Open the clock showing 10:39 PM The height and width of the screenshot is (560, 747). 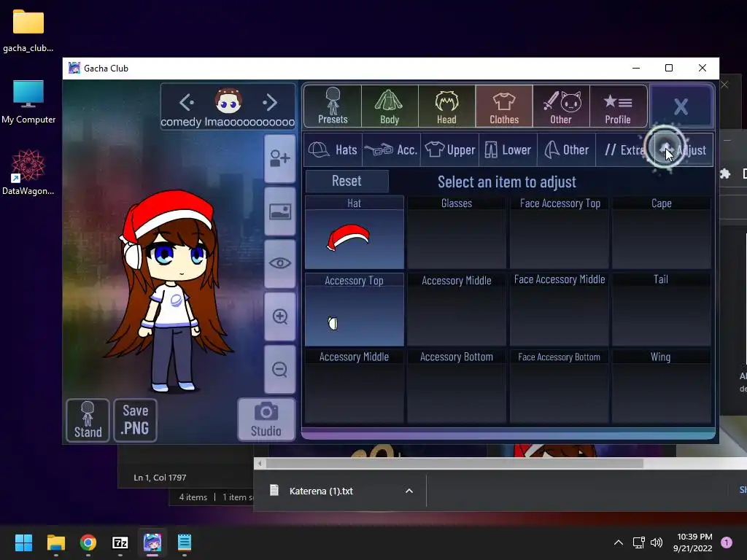(x=692, y=542)
